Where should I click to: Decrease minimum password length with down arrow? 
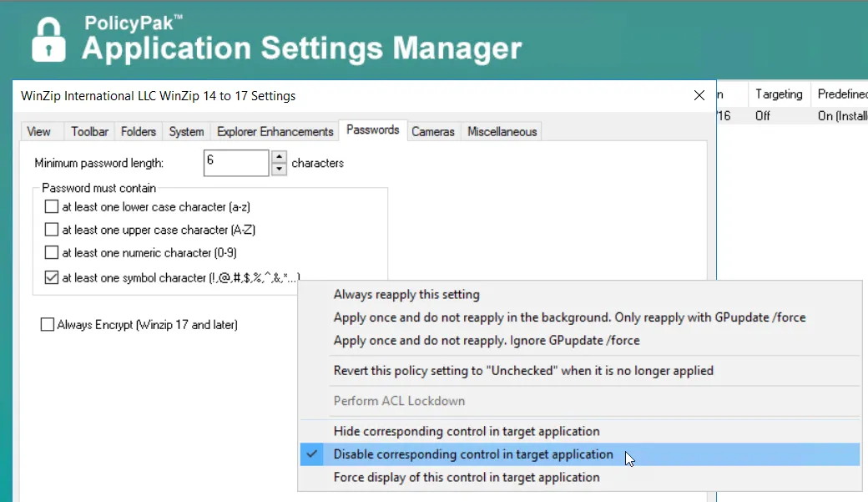click(x=279, y=169)
